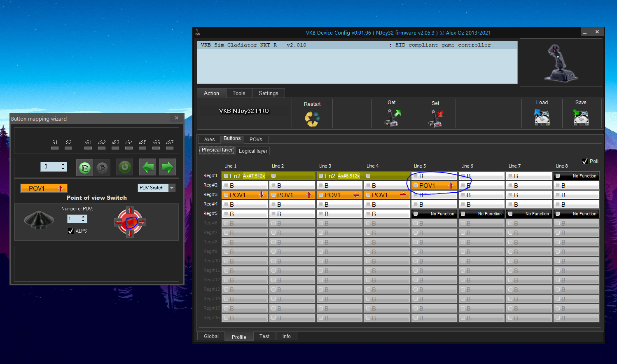
Task: Open the Test bottom tab
Action: (264, 336)
